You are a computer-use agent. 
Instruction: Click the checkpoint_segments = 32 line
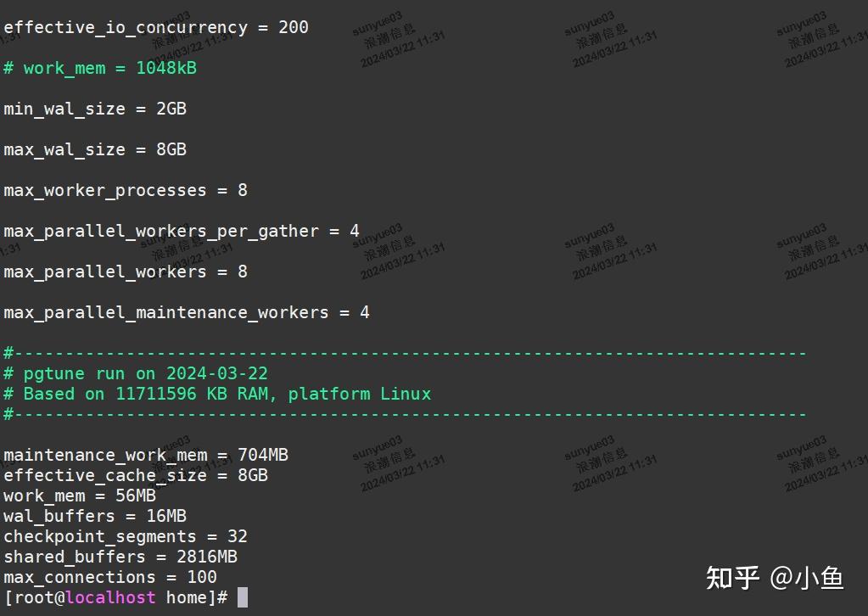[x=125, y=536]
